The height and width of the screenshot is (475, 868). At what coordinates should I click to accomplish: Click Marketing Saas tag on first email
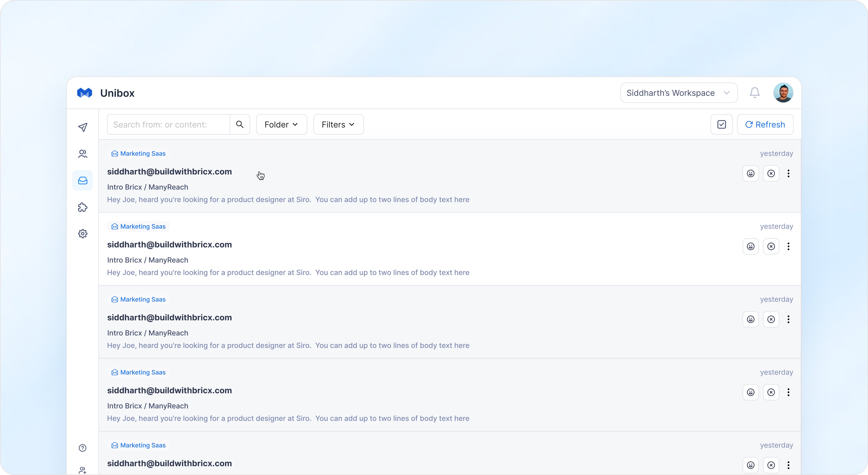click(139, 154)
